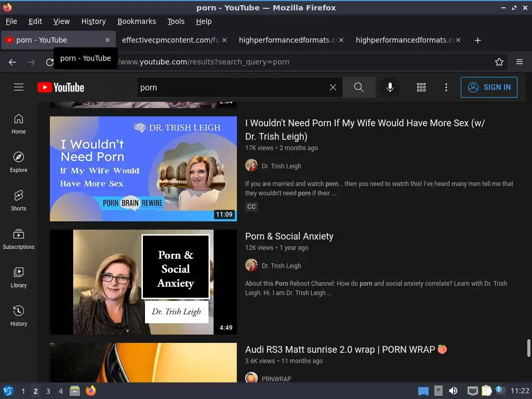
Task: Open the Help menu
Action: click(x=204, y=21)
